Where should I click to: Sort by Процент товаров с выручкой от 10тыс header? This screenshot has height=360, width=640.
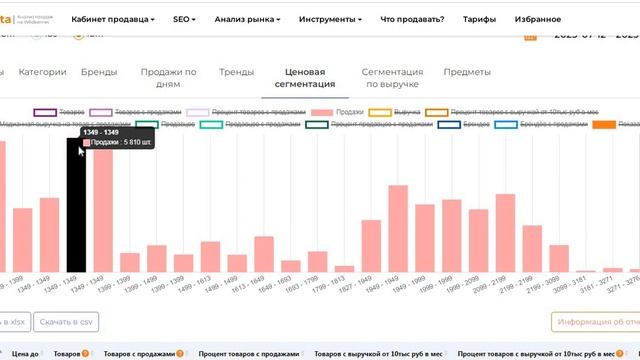pos(536,354)
